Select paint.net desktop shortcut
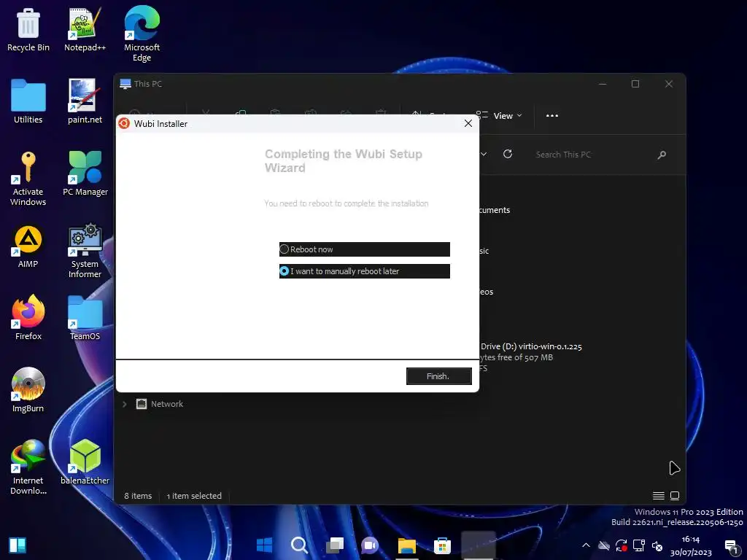Image resolution: width=747 pixels, height=560 pixels. click(x=85, y=102)
